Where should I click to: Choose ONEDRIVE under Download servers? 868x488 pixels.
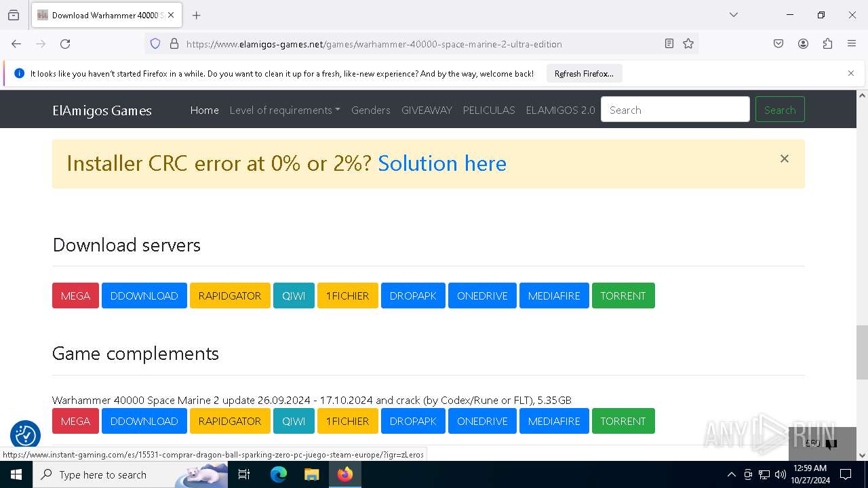pyautogui.click(x=482, y=296)
